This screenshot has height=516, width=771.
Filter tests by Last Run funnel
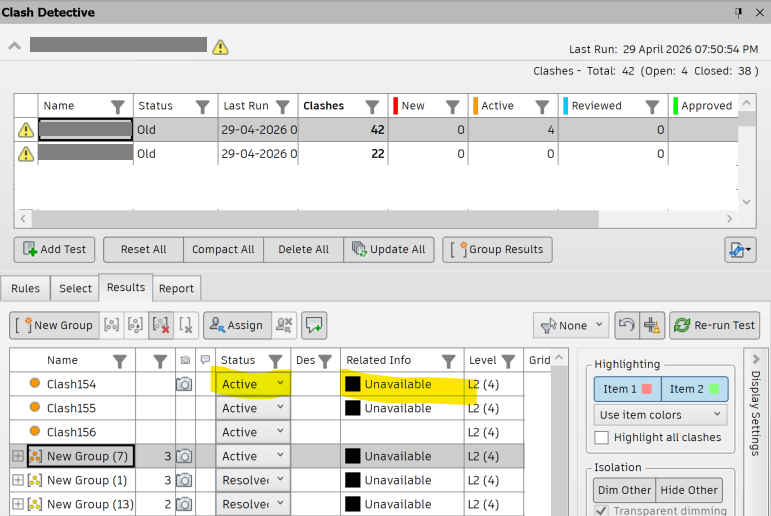tap(283, 106)
